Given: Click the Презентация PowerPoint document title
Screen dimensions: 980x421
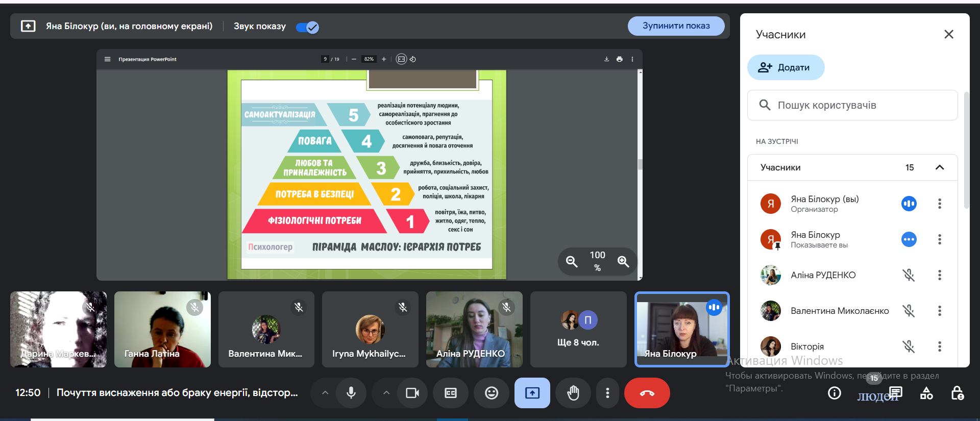Looking at the screenshot, I should click(x=148, y=59).
